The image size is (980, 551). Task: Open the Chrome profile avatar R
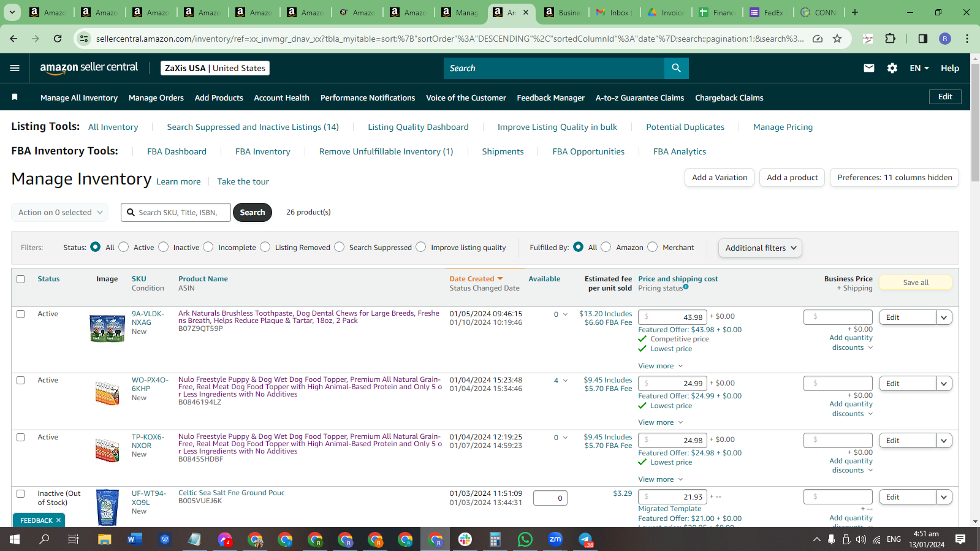[945, 39]
